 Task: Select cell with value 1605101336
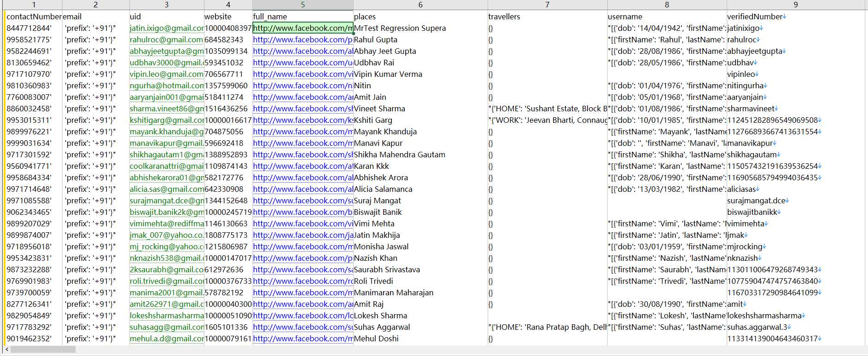tap(228, 327)
